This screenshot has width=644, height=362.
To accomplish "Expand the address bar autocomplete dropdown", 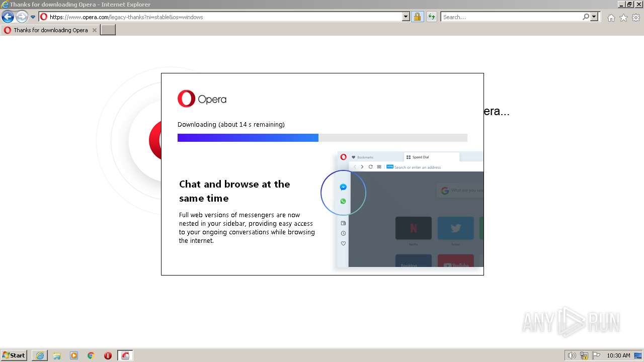I will pos(406,17).
